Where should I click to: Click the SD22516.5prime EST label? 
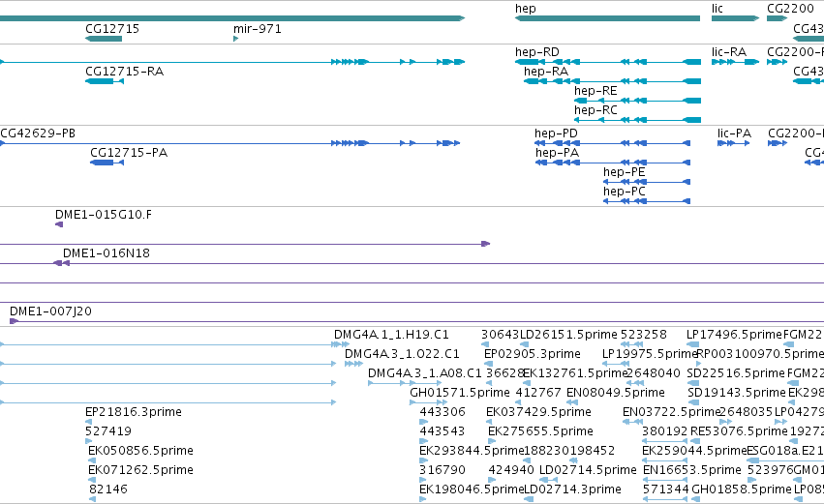(736, 373)
